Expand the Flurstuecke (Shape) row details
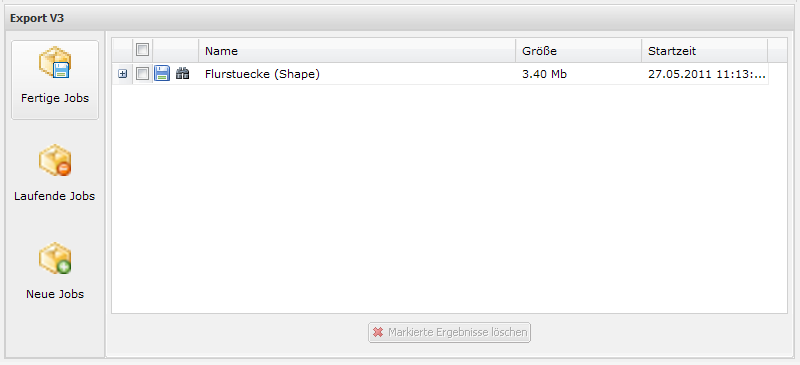 122,74
